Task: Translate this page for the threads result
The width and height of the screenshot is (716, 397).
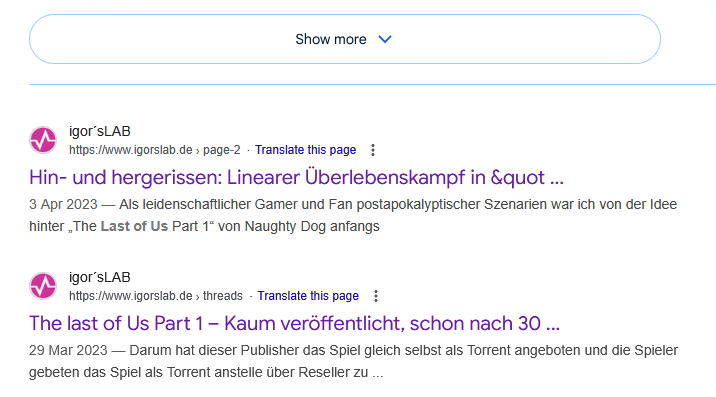Action: [308, 296]
